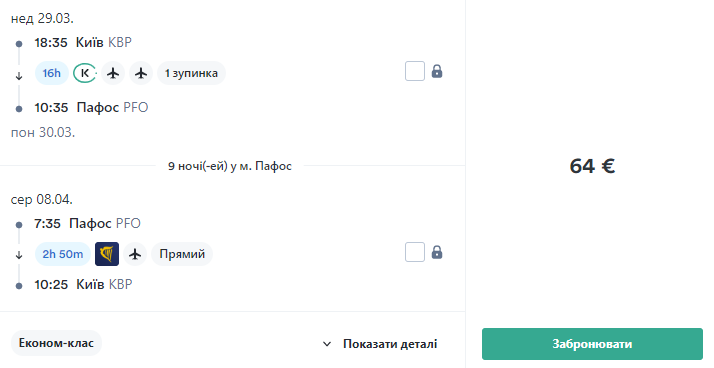Click the second airplane icon on outbound leg
This screenshot has height=368, width=714.
coord(141,73)
